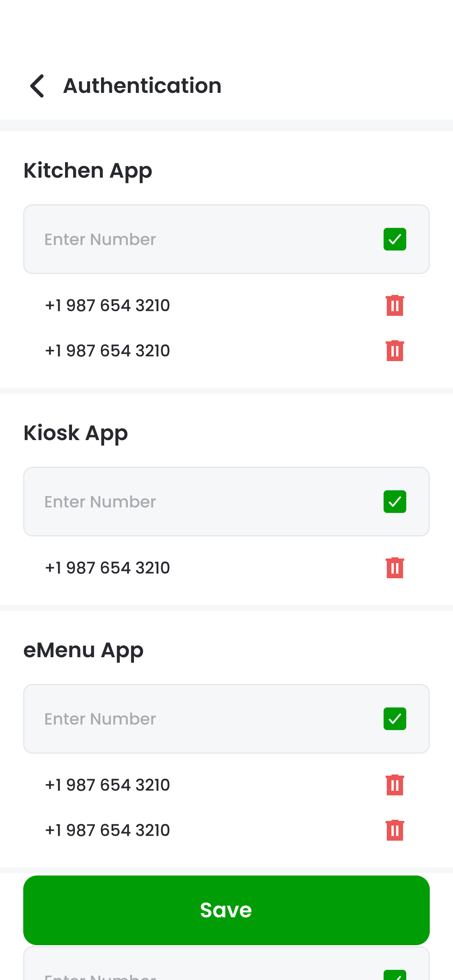Select second Kitchen App number text

point(108,351)
